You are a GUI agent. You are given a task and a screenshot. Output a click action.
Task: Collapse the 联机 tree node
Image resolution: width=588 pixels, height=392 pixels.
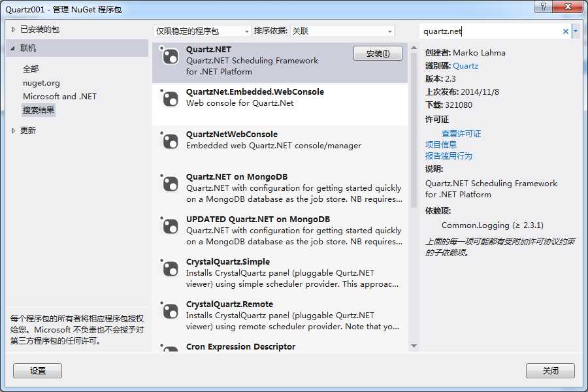13,48
